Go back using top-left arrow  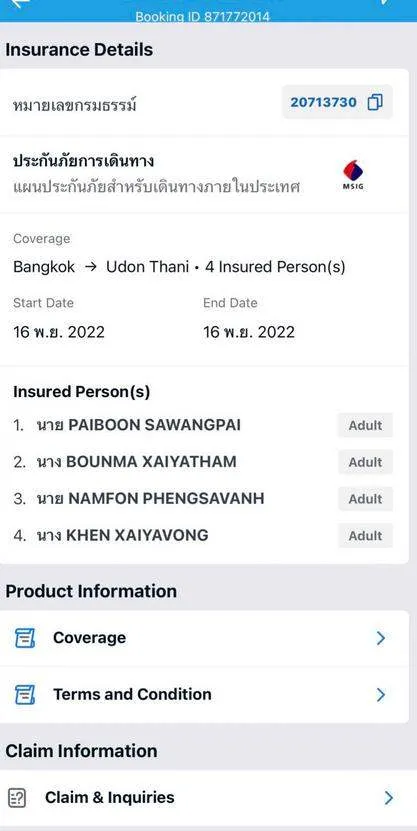click(19, 4)
